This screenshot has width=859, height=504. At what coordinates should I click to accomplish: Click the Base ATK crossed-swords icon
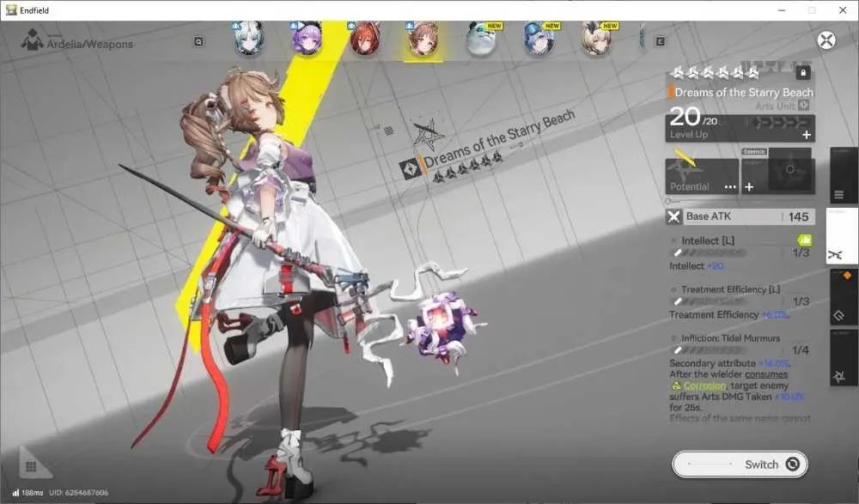click(673, 217)
